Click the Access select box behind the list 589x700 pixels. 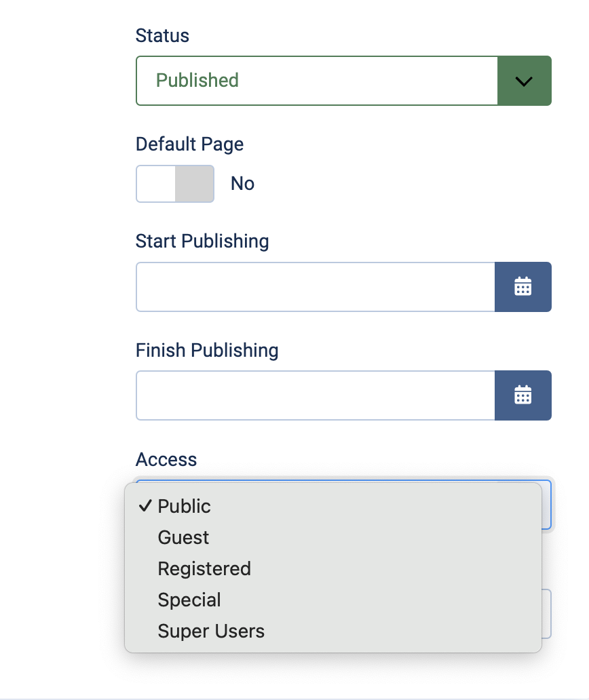click(547, 505)
